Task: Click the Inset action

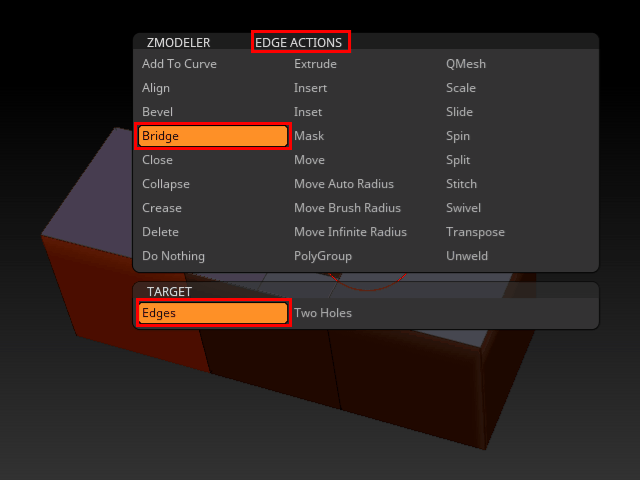Action: [x=308, y=112]
